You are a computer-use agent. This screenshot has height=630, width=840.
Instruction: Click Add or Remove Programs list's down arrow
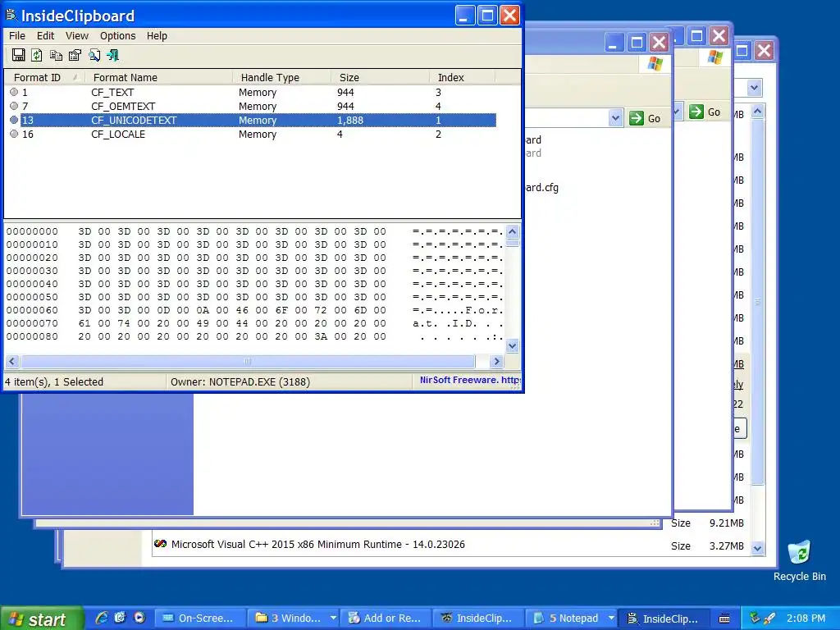(x=757, y=548)
